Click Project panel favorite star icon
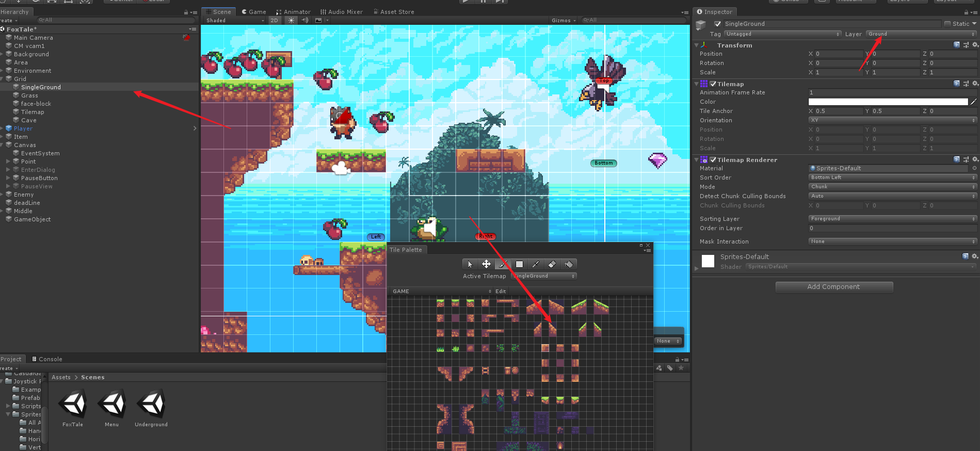 point(681,368)
